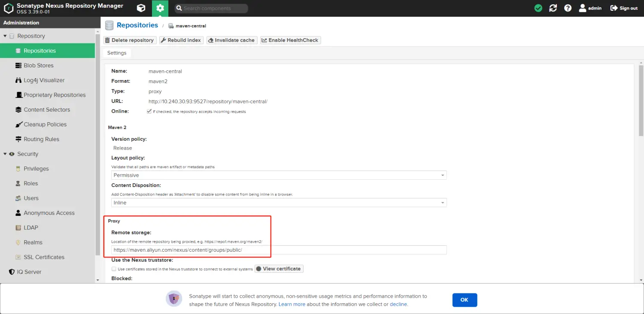Open IQ Server shield item
The height and width of the screenshot is (314, 644).
click(29, 272)
